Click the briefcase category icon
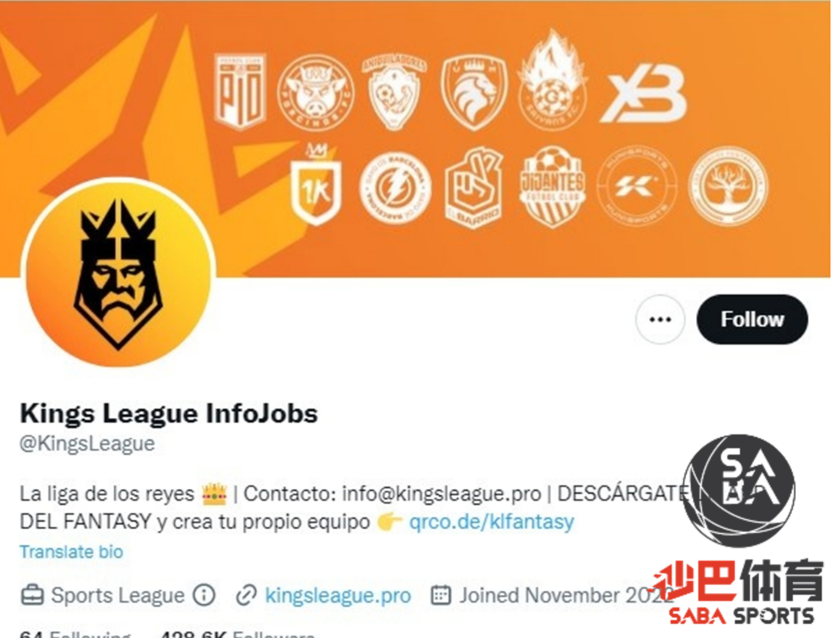Viewport: 840px width, 638px height. pyautogui.click(x=32, y=595)
